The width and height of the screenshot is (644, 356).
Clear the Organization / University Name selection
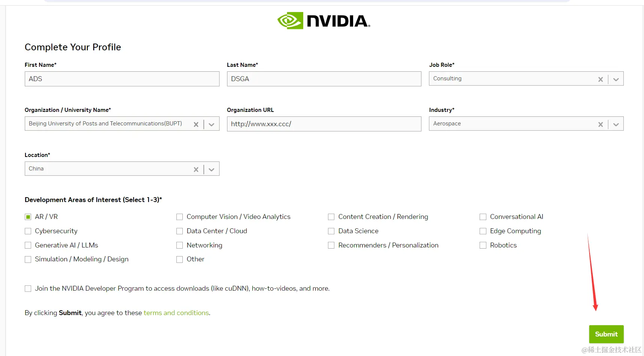tap(196, 124)
